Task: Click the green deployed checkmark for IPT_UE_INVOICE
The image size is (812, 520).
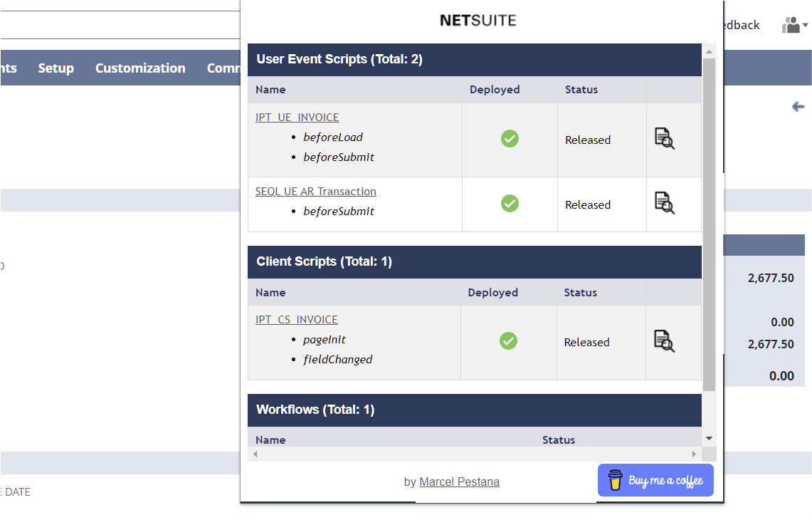Action: tap(510, 139)
